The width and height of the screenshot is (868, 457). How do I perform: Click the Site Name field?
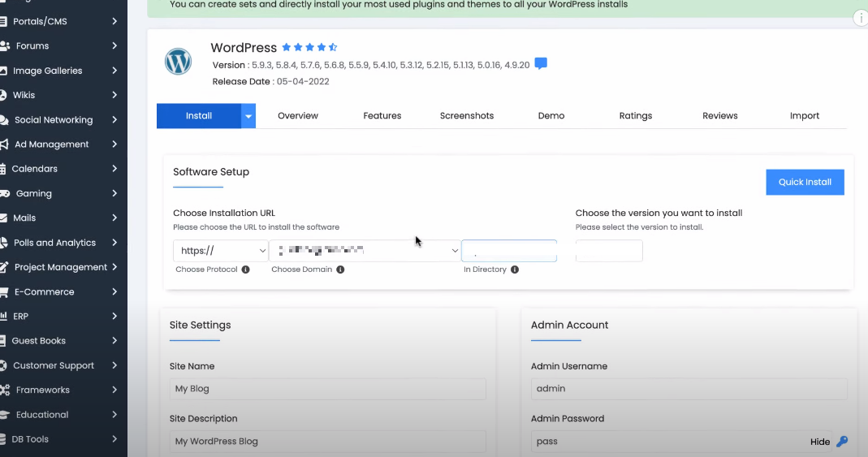[x=328, y=389]
